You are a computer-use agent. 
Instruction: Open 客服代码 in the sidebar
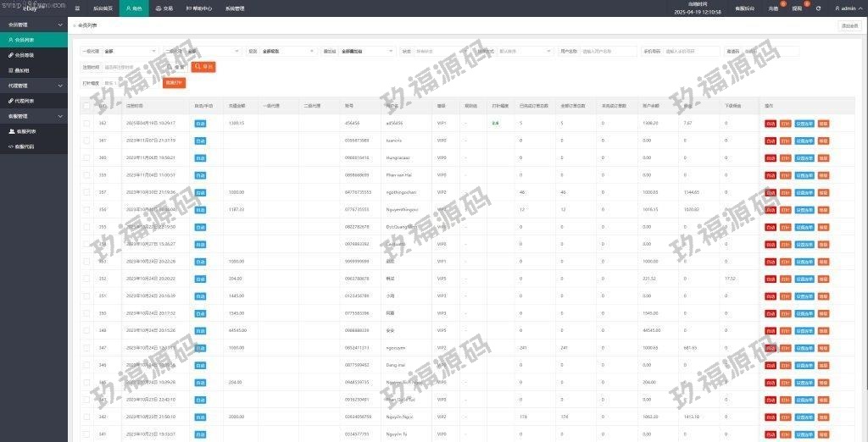[27, 146]
